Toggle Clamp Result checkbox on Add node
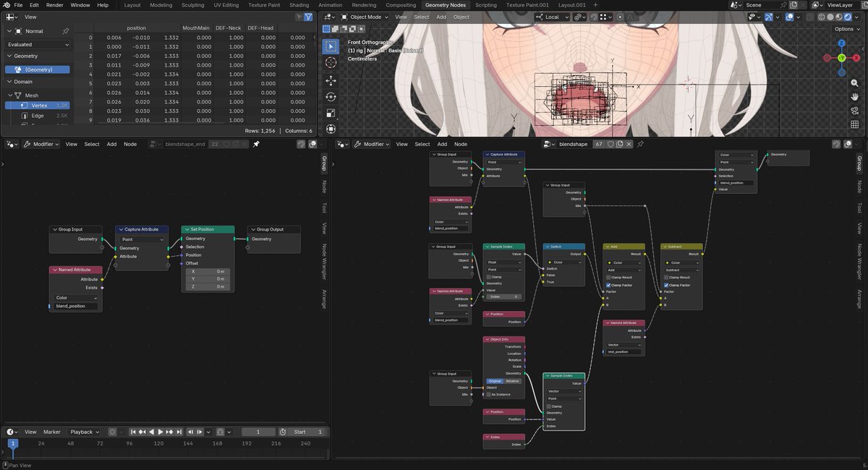 pos(609,278)
